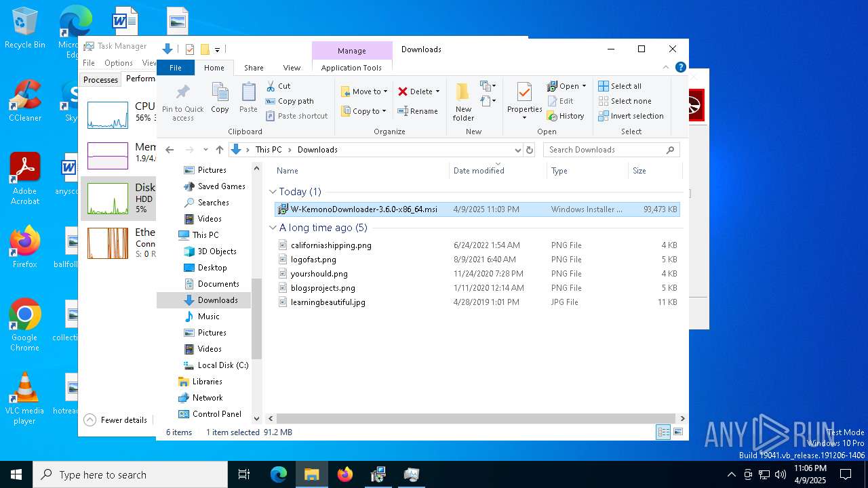Select the Manage contextual tab
The width and height of the screenshot is (868, 488).
coord(351,51)
